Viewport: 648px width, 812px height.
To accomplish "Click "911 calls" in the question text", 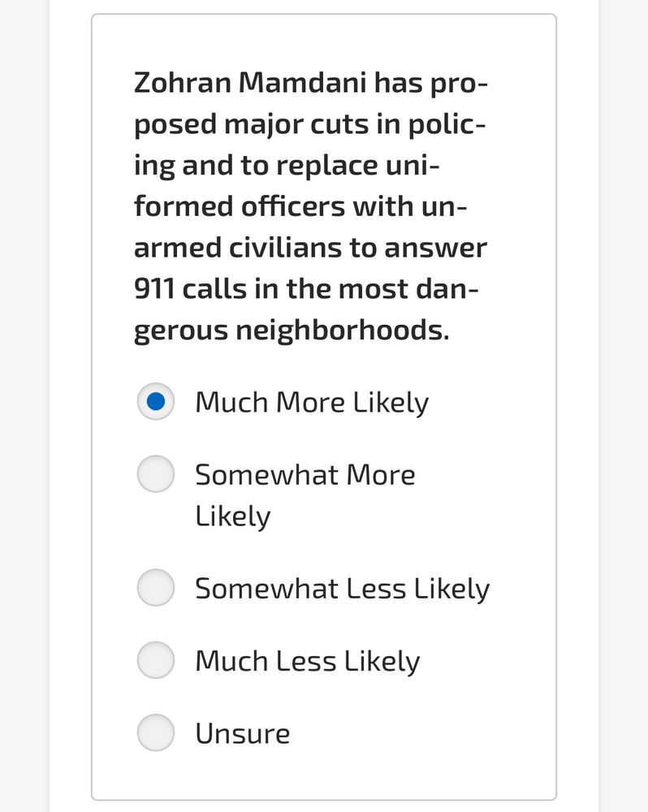I will [x=191, y=288].
